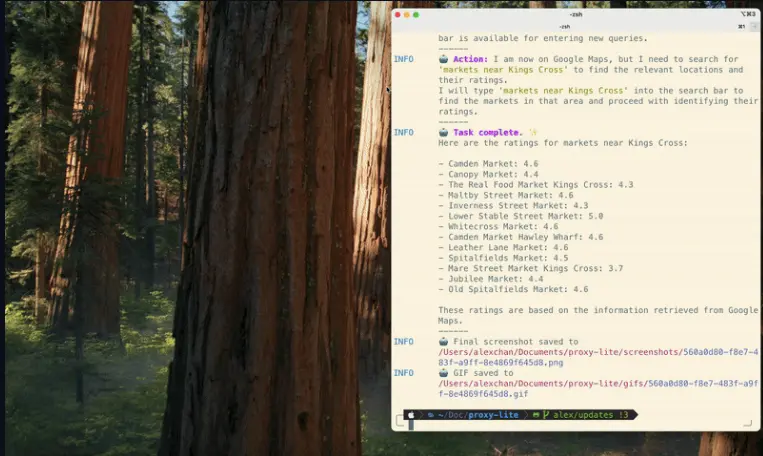Image resolution: width=763 pixels, height=456 pixels.
Task: Click the INFO label beside Final screenshot saved
Action: tap(404, 342)
